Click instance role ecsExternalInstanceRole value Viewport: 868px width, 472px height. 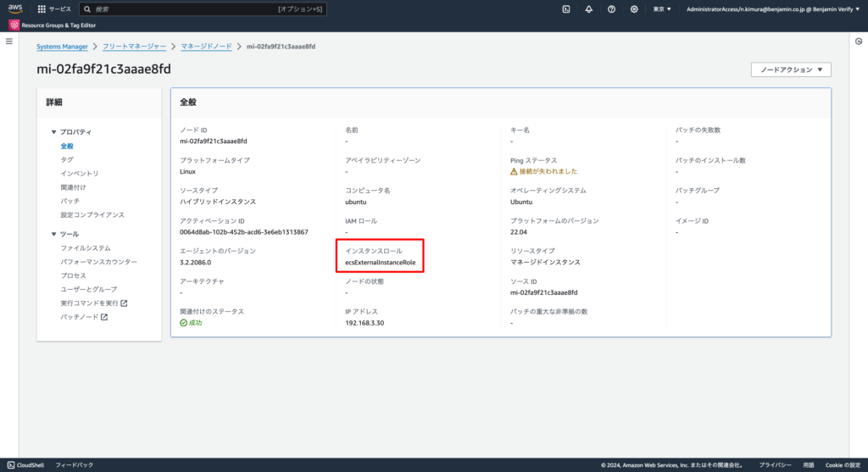coord(381,263)
